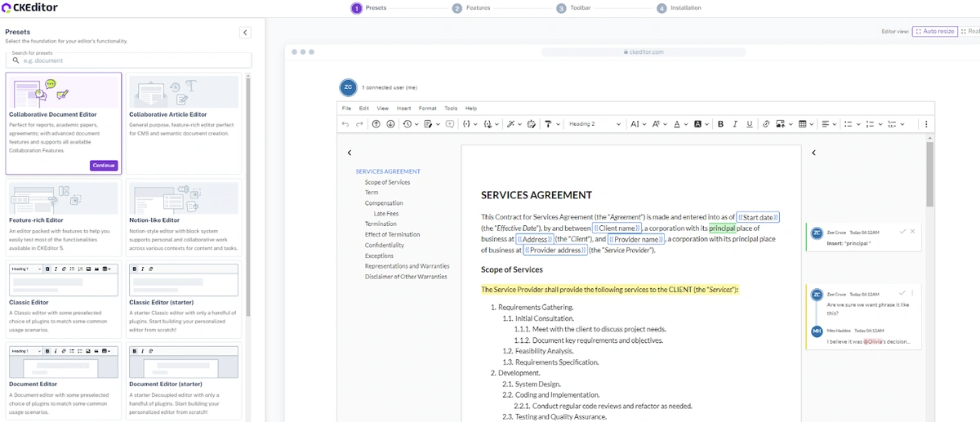
Task: Click the insert link icon
Action: pyautogui.click(x=765, y=124)
